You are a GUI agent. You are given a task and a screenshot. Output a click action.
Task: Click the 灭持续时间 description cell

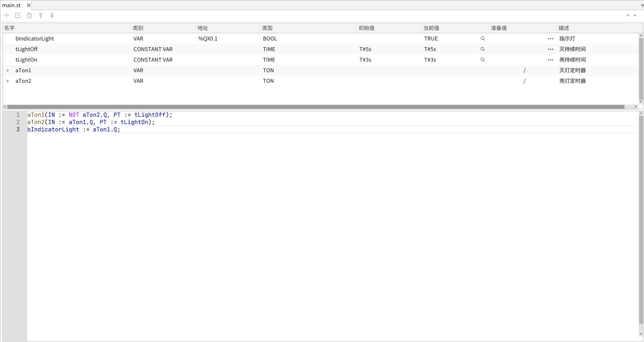point(572,49)
